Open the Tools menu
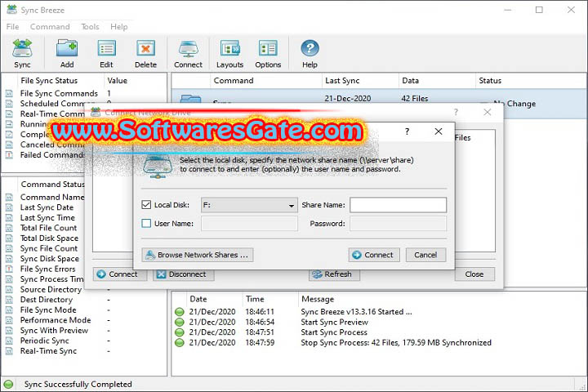Viewport: 588px width, 392px height. pos(90,27)
